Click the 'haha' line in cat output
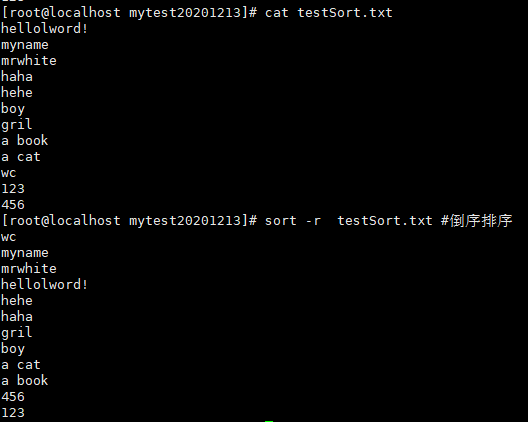Image resolution: width=528 pixels, height=422 pixels. click(17, 77)
